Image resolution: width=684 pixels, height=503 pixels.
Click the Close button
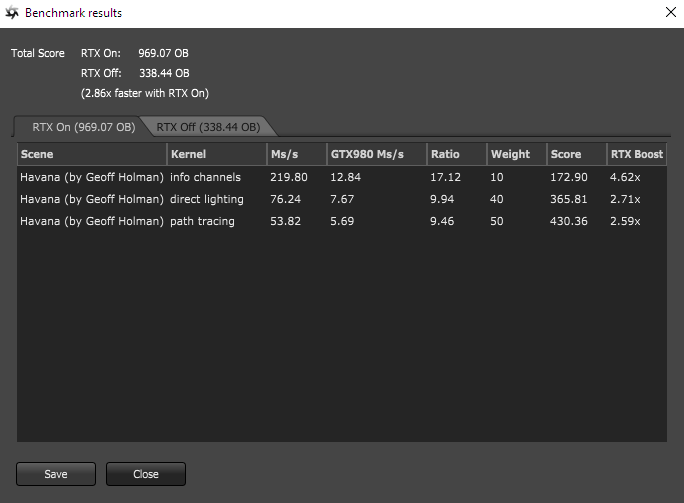click(146, 474)
